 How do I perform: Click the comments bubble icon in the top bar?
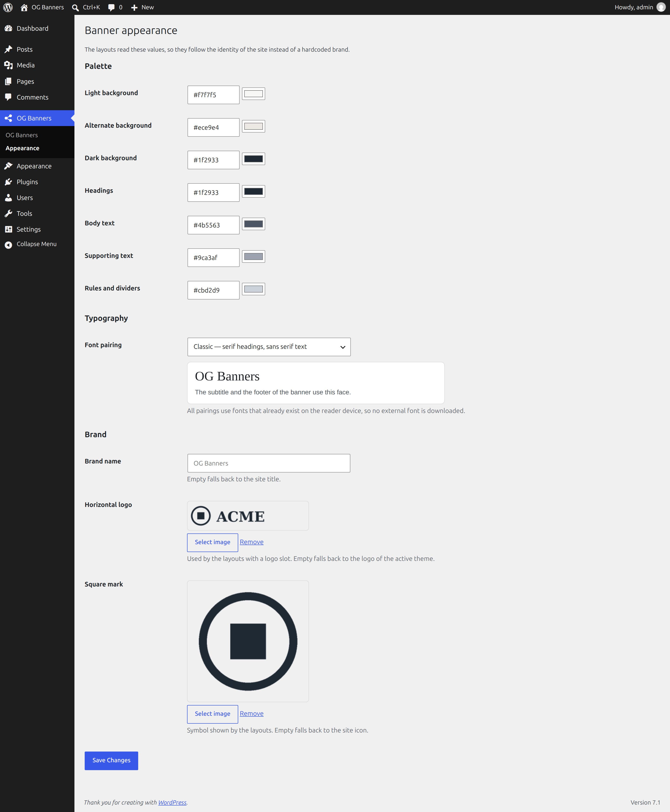(x=111, y=7)
